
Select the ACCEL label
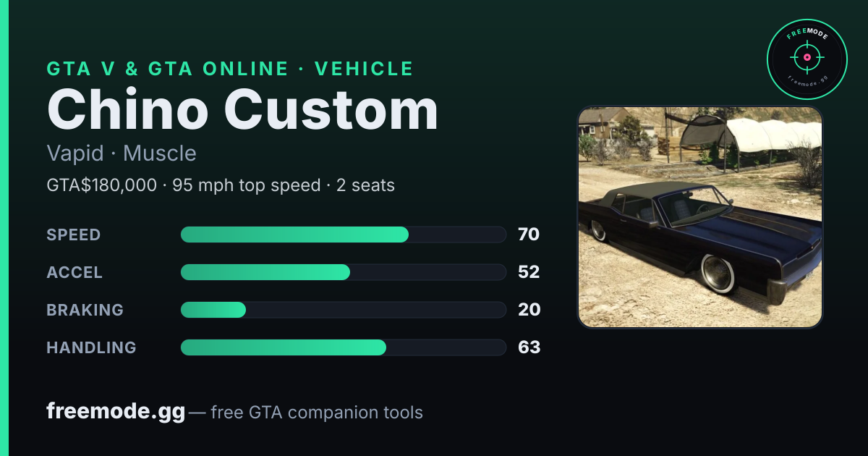pos(75,272)
